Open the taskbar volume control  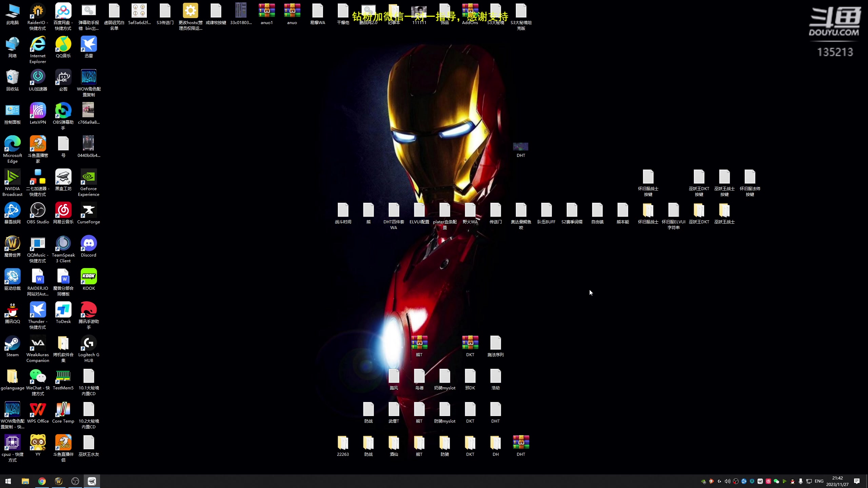click(x=727, y=481)
